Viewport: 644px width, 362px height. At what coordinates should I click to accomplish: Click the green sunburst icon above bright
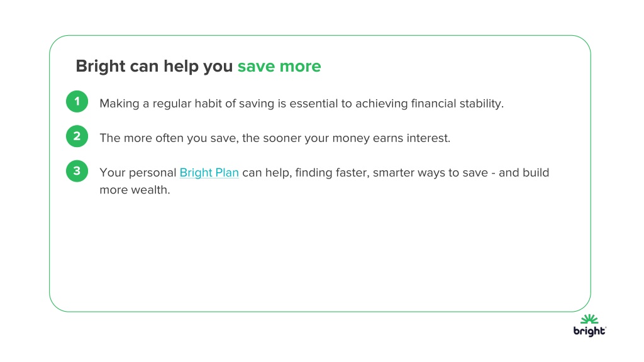click(589, 319)
